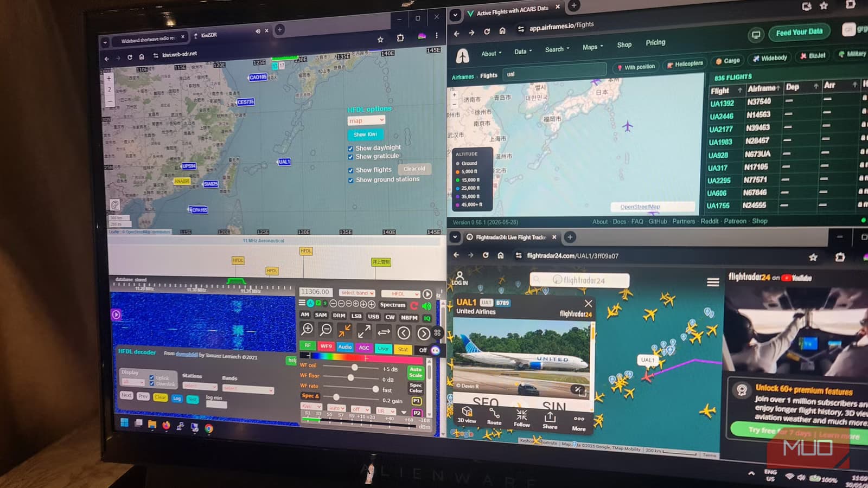This screenshot has height=488, width=868.
Task: Toggle the Downlink checkbox in HFDL decoder
Action: [x=151, y=384]
